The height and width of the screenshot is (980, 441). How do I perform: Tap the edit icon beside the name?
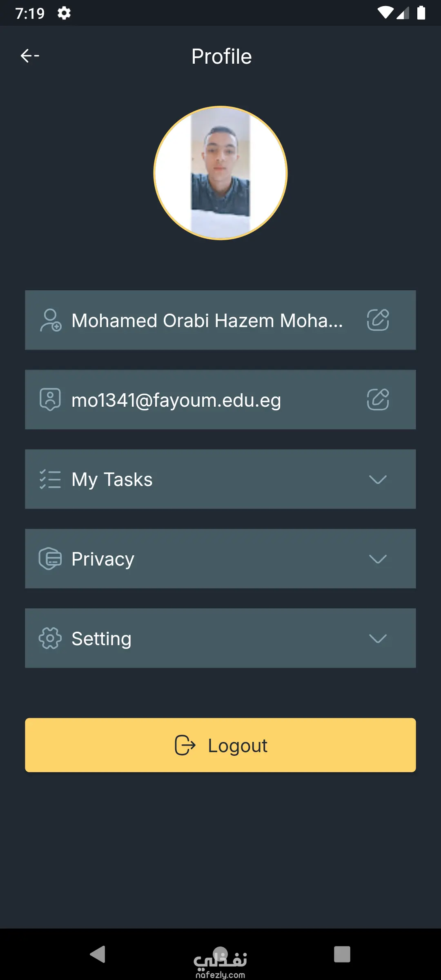(378, 320)
